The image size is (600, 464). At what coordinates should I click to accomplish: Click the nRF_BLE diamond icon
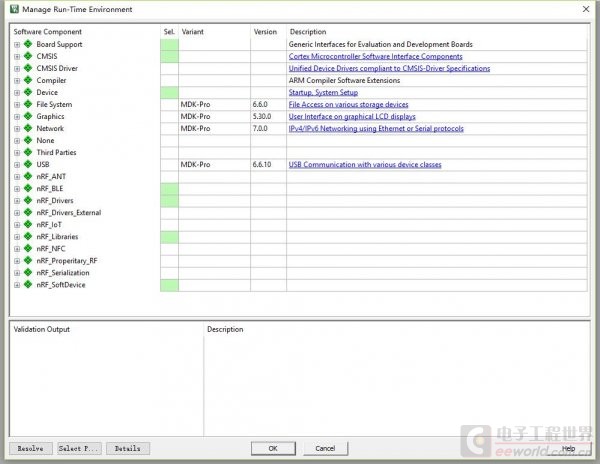(x=28, y=188)
